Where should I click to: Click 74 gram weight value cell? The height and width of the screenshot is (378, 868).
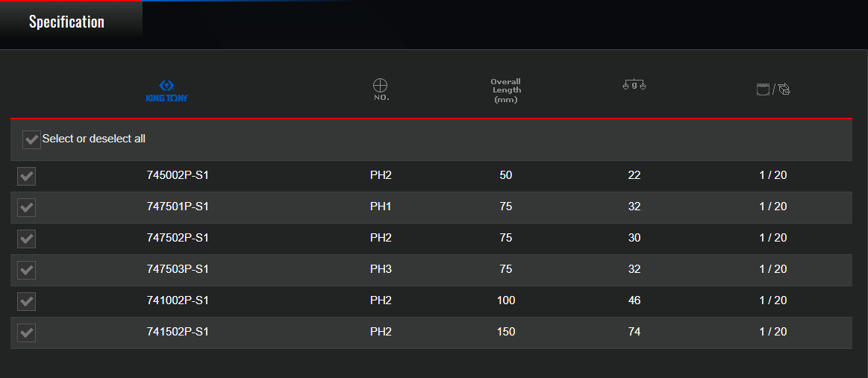pyautogui.click(x=634, y=332)
